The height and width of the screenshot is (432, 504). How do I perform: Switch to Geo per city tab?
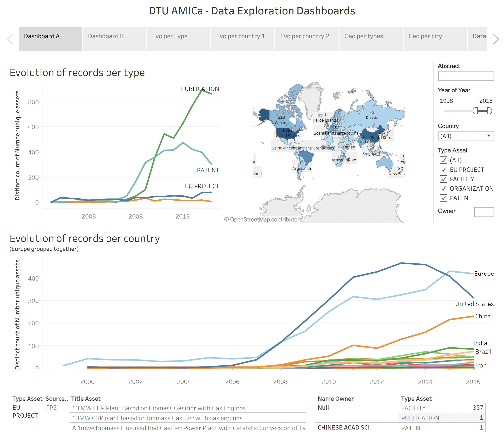435,39
